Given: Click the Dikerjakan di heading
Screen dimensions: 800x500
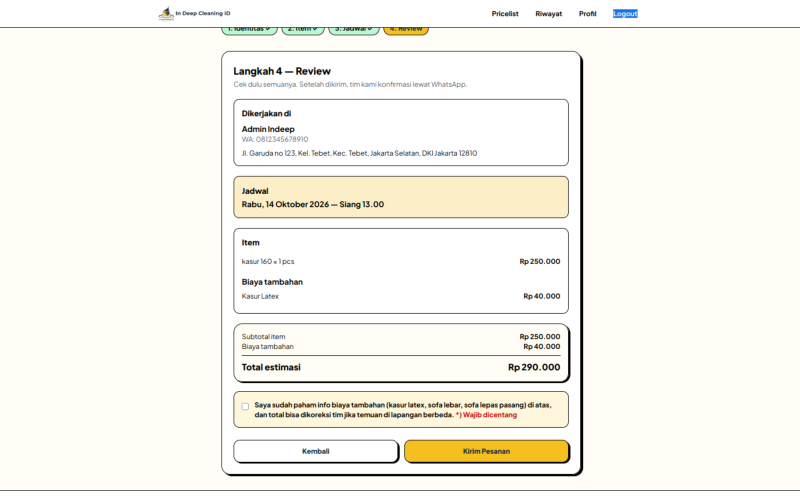Looking at the screenshot, I should coord(266,113).
